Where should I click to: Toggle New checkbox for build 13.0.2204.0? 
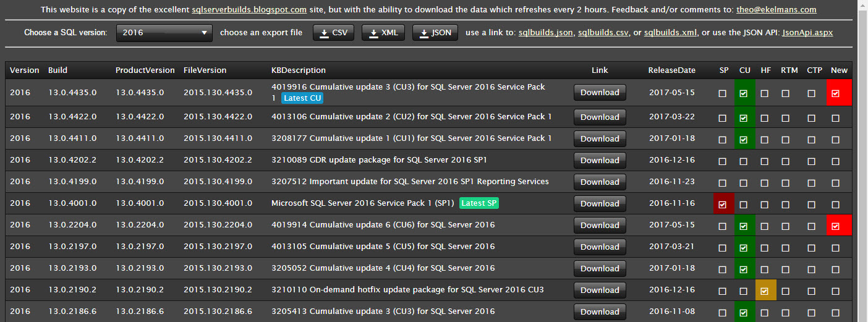tap(836, 227)
